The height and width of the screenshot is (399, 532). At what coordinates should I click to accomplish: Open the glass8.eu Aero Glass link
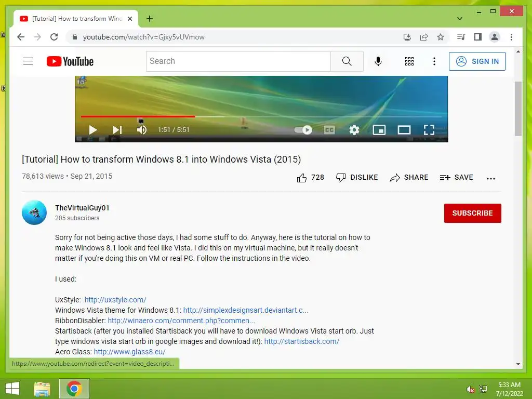(x=129, y=352)
